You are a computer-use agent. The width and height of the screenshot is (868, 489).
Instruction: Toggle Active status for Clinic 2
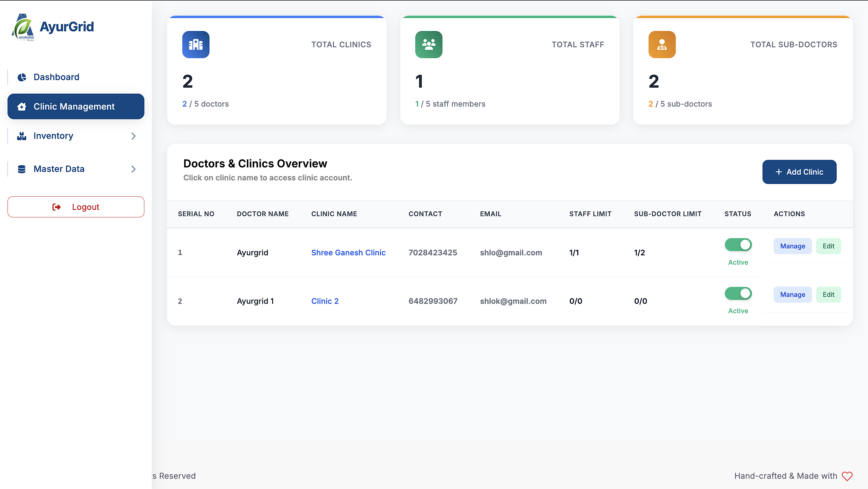(x=738, y=293)
